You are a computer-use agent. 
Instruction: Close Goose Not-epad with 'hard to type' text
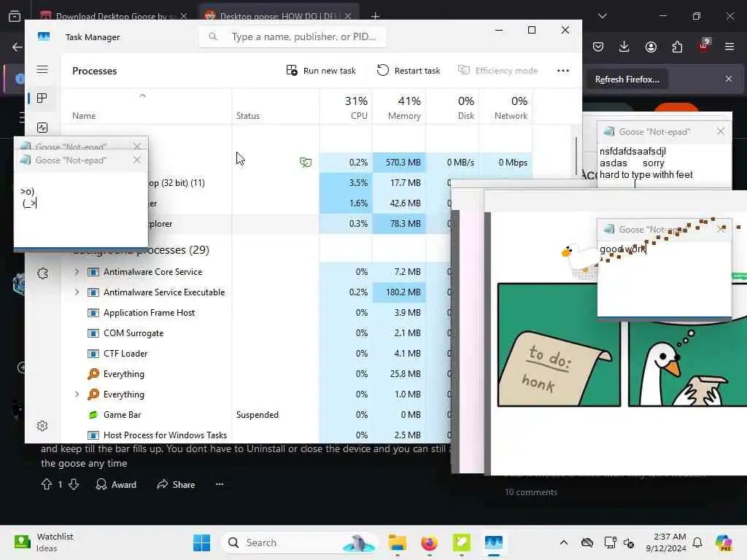click(x=720, y=131)
